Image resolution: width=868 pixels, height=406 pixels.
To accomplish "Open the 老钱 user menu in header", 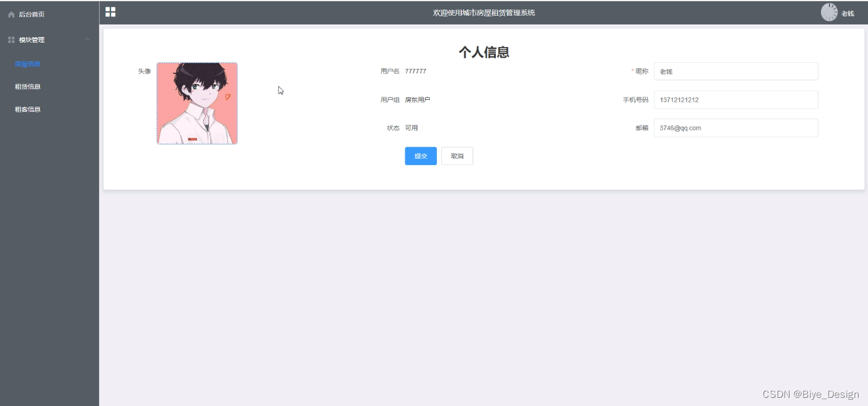I will pos(847,13).
